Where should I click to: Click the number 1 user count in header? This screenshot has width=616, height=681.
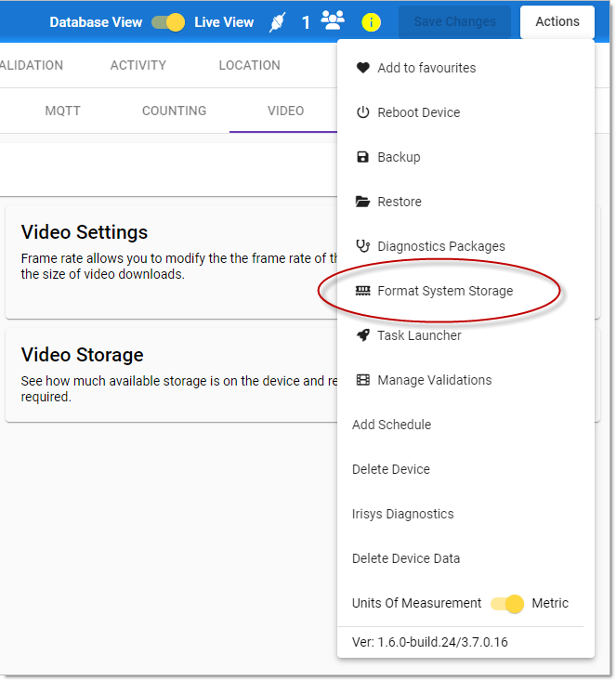(x=306, y=22)
